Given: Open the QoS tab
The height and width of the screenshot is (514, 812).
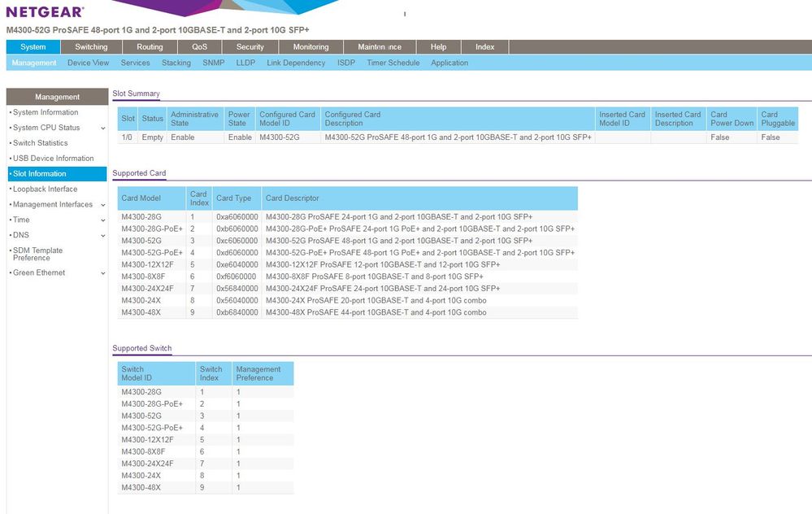Looking at the screenshot, I should (x=199, y=47).
